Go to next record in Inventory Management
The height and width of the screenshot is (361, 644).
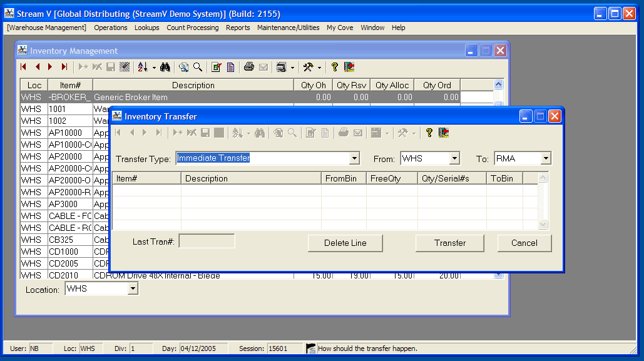coord(50,67)
